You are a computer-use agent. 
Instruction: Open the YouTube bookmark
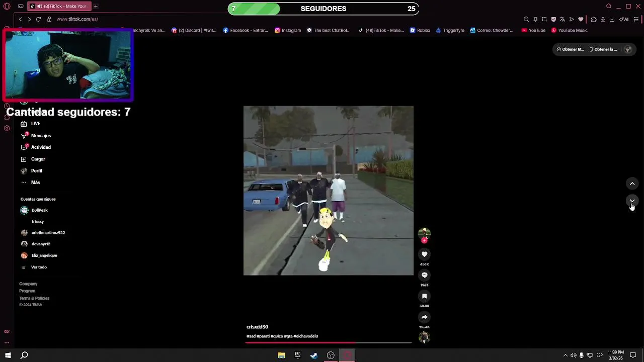[x=533, y=30]
